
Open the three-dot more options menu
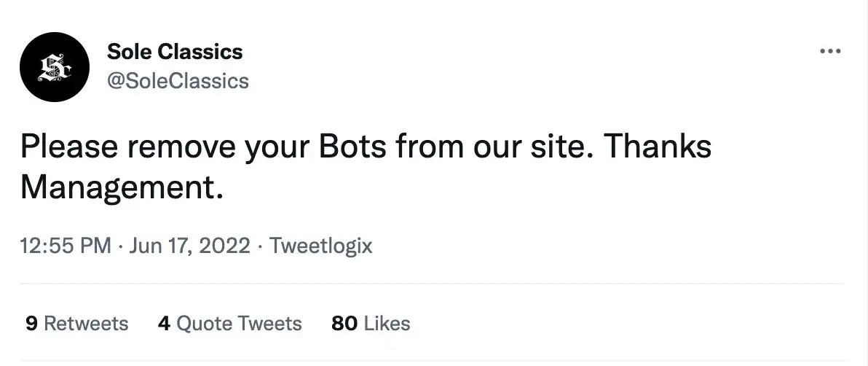tap(830, 51)
